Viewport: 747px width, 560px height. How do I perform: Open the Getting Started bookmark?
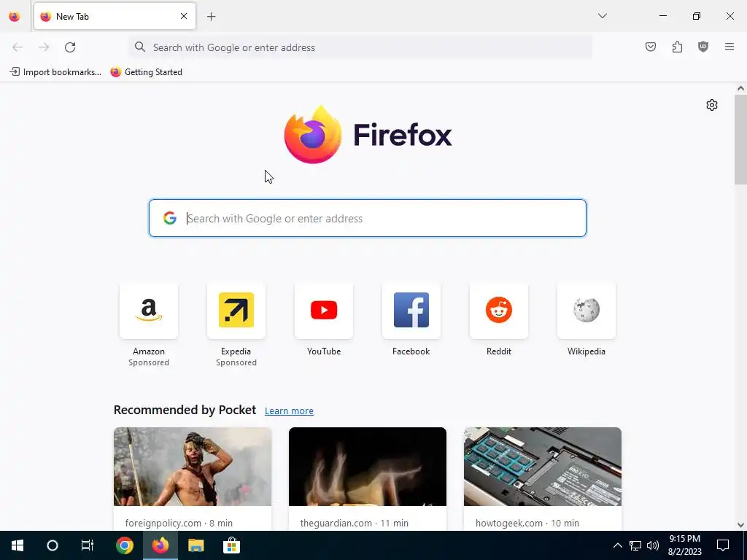pos(146,72)
